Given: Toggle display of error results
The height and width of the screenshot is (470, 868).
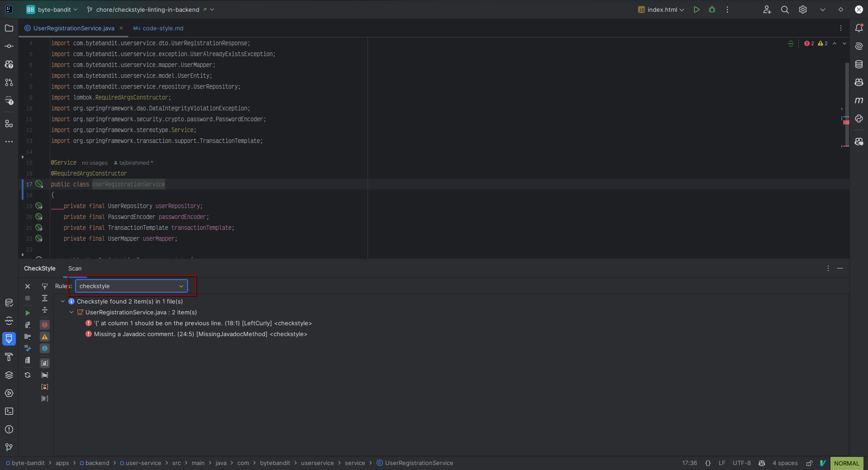Looking at the screenshot, I should coord(45,325).
